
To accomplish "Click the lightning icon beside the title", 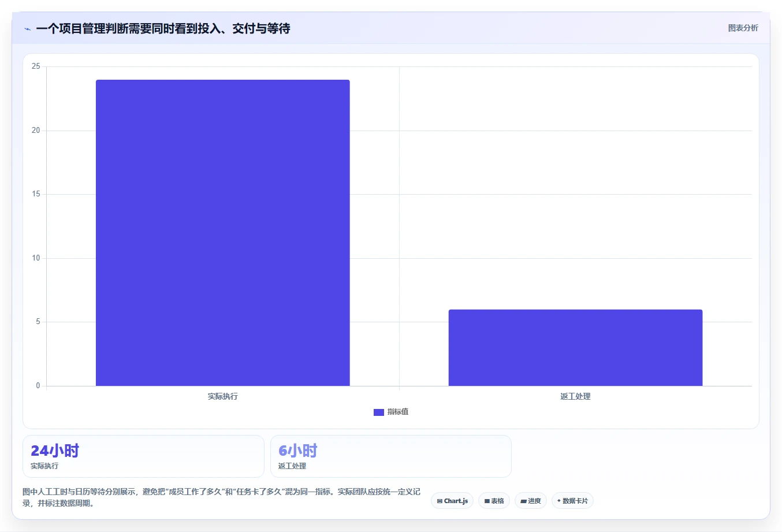I will pyautogui.click(x=27, y=29).
